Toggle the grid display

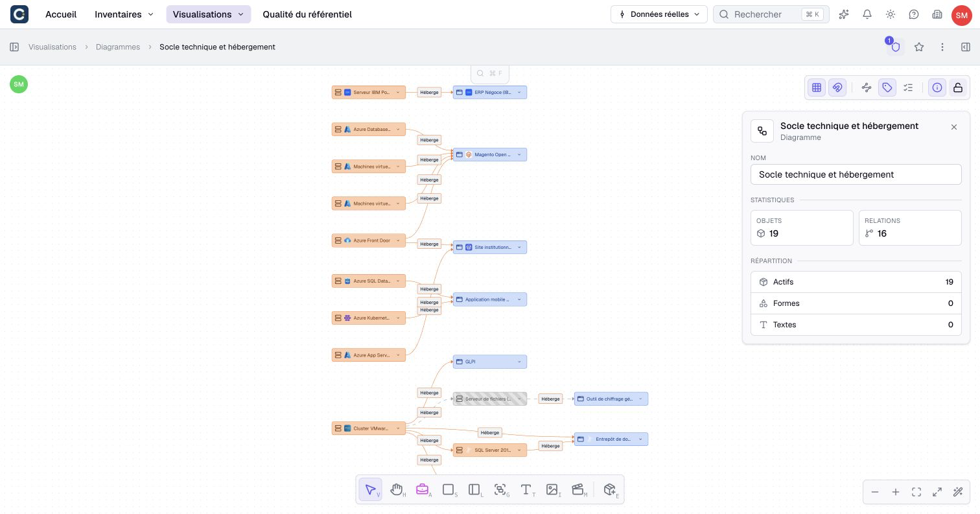(x=817, y=88)
